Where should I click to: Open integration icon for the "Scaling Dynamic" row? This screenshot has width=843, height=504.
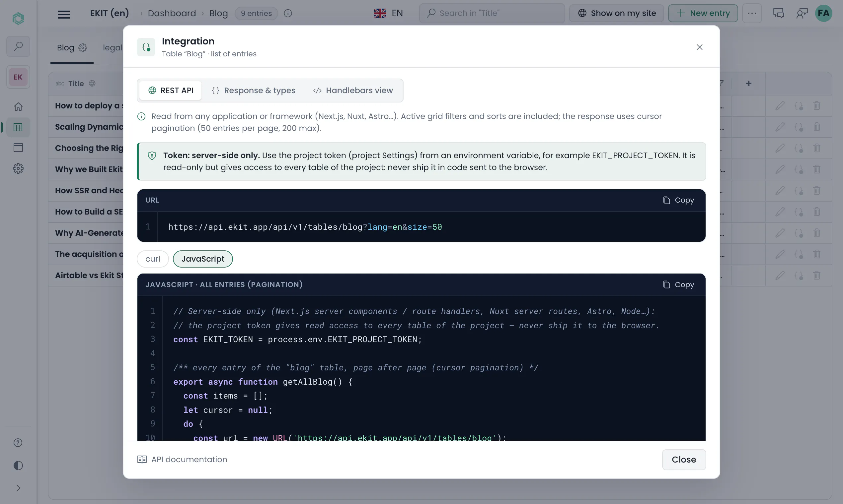[799, 127]
